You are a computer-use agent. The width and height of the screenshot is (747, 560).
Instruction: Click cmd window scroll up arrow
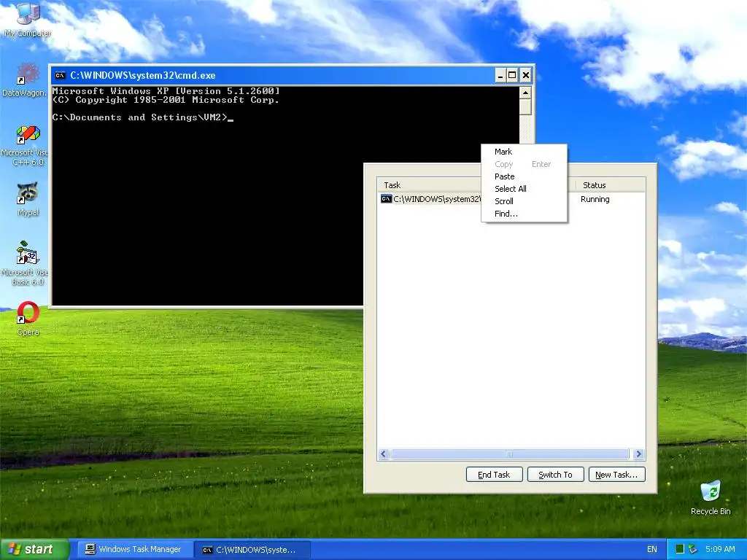(x=525, y=93)
